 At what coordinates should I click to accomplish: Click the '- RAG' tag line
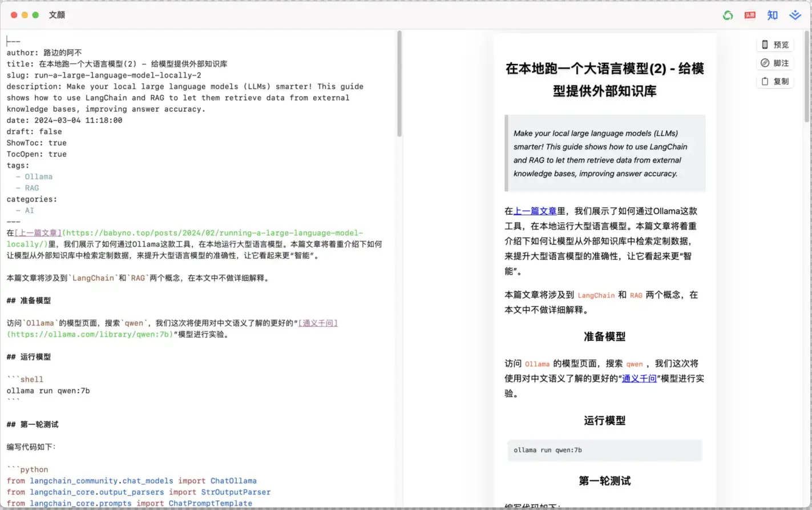tap(27, 188)
